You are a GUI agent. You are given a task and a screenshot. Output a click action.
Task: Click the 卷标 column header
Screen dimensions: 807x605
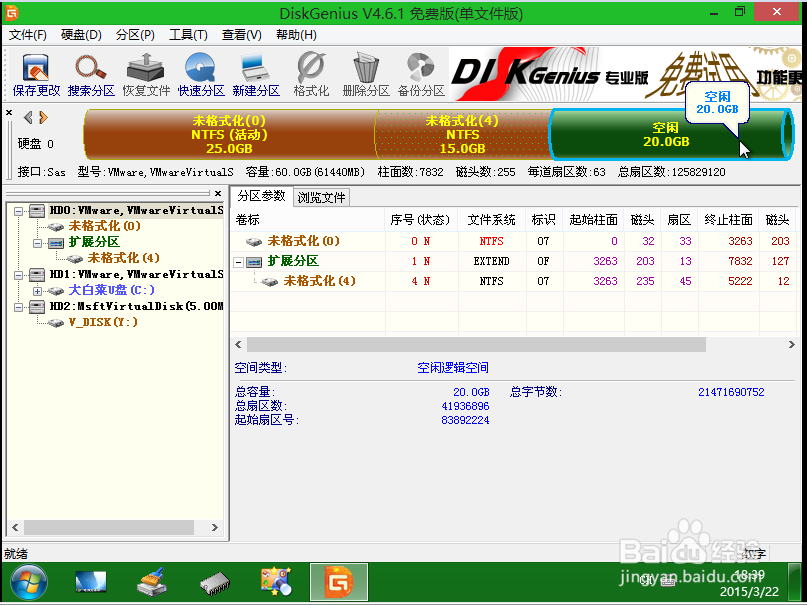click(307, 220)
